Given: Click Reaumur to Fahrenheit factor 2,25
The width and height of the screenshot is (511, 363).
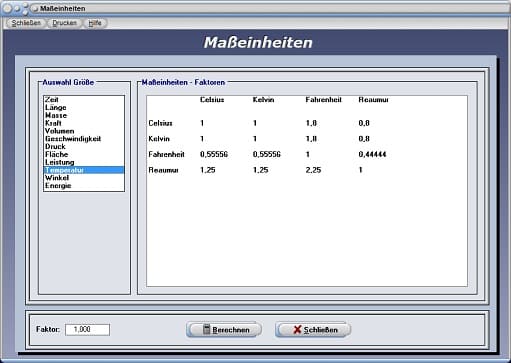Looking at the screenshot, I should tap(313, 170).
